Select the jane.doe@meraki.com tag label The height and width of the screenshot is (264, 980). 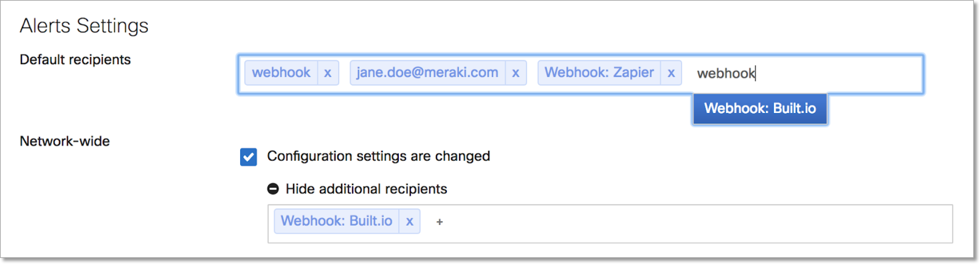point(428,73)
